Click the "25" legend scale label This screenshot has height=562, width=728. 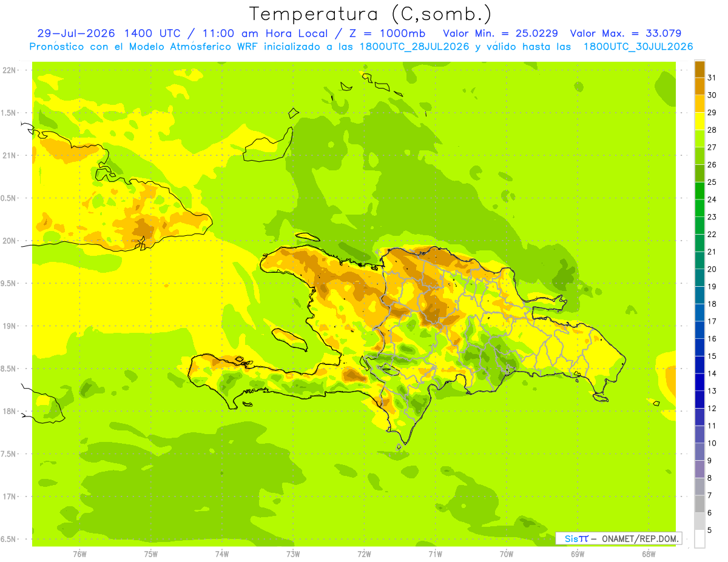point(712,182)
